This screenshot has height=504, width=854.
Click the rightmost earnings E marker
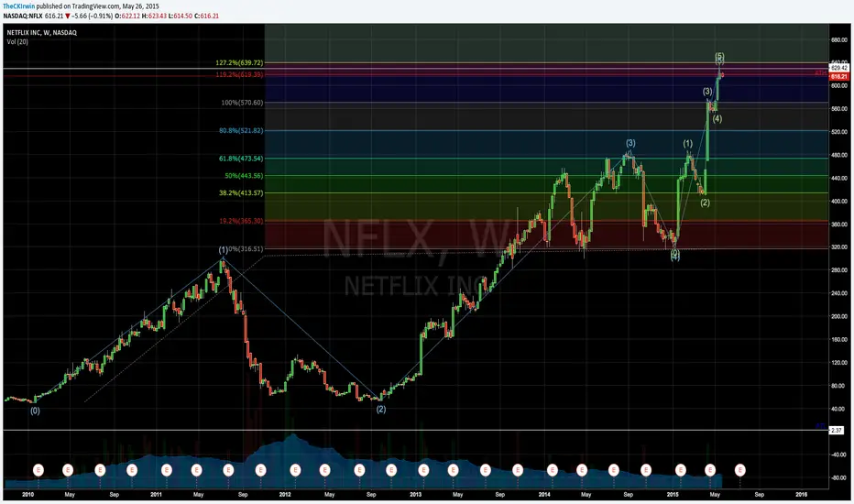[x=739, y=470]
